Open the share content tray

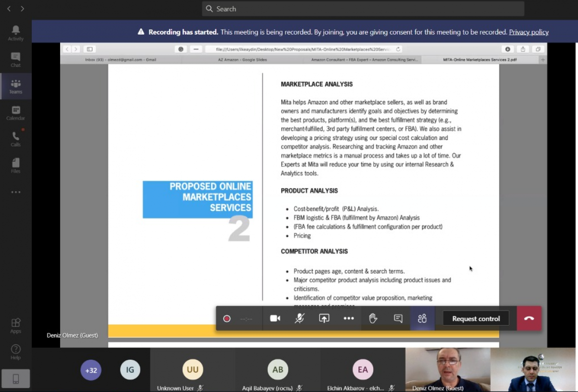pyautogui.click(x=324, y=318)
